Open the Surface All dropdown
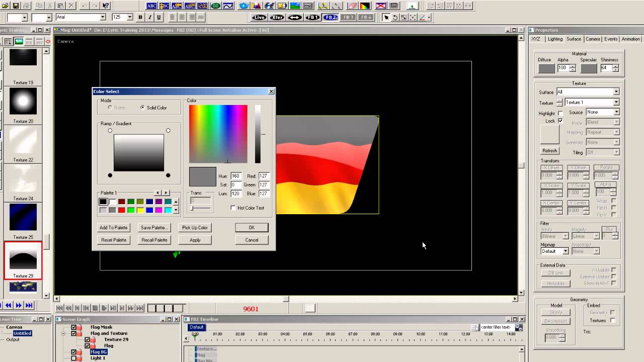 616,92
